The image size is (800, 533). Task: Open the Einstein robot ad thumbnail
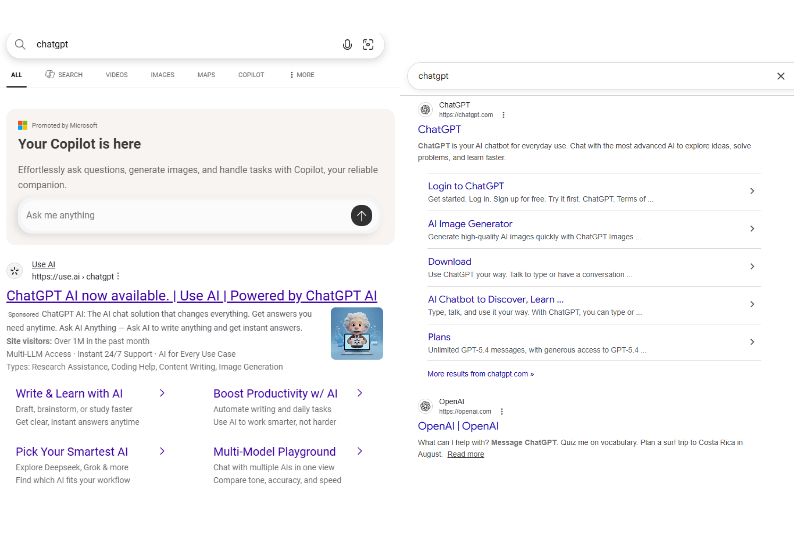tap(357, 334)
